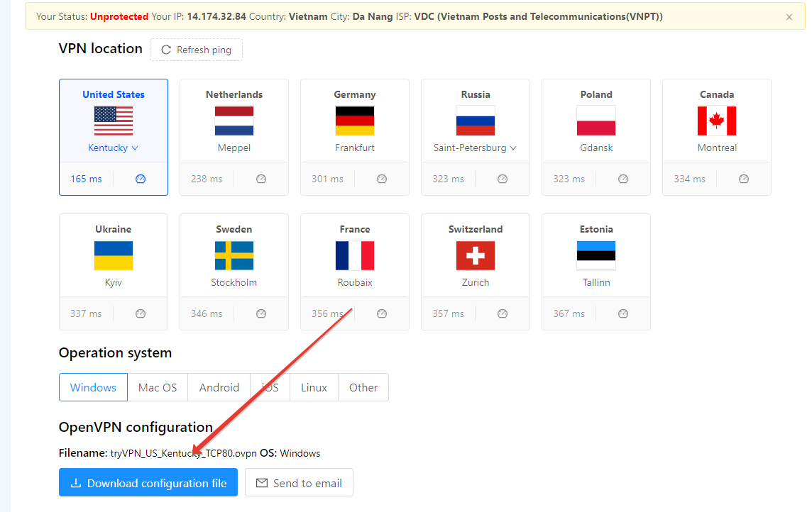Click the Germany flag
Image resolution: width=812 pixels, height=512 pixels.
(x=355, y=121)
